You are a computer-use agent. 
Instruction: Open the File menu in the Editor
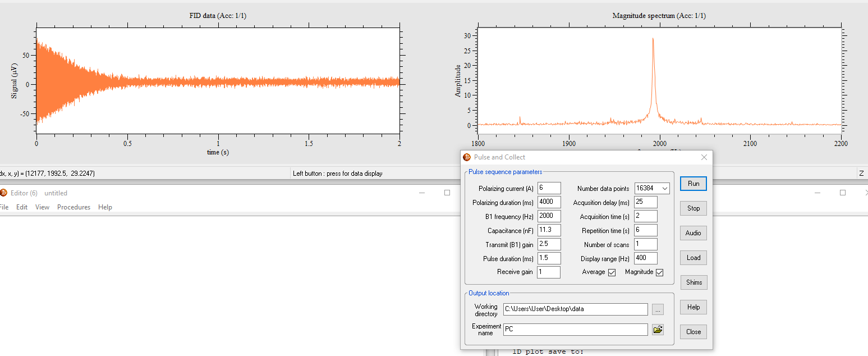pos(4,207)
